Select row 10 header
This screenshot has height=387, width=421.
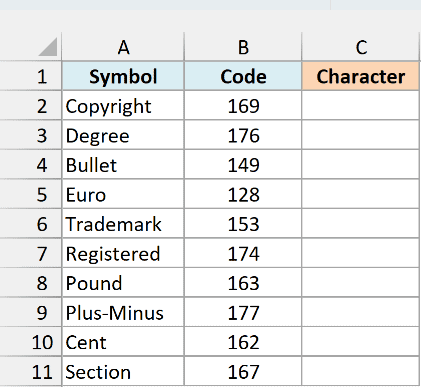click(x=31, y=342)
